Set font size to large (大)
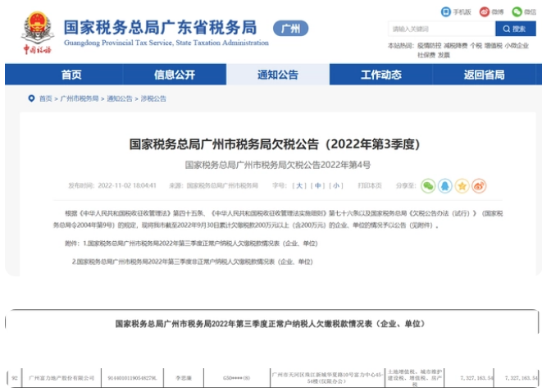The width and height of the screenshot is (542, 392). [301, 186]
